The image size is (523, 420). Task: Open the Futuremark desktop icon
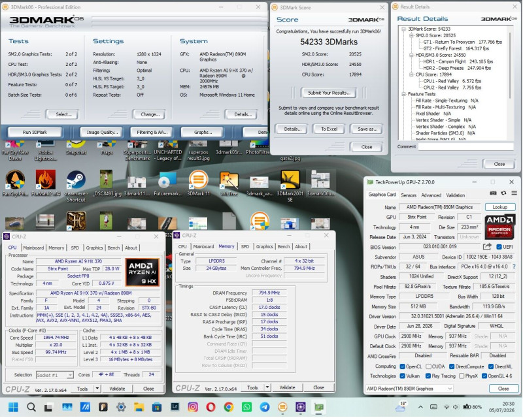168,184
